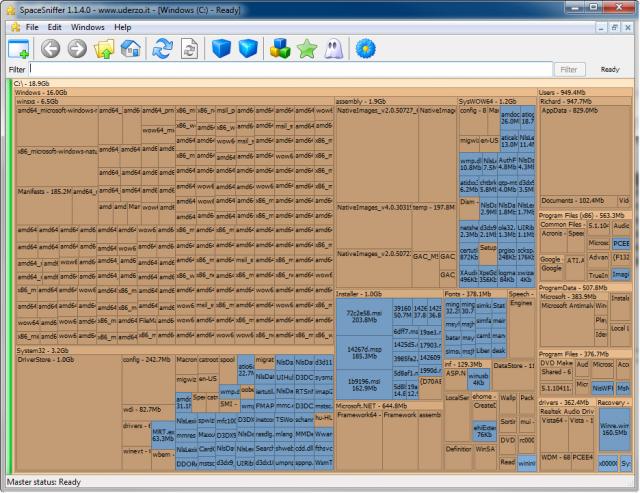640x493 pixels.
Task: Click the app icon in title bar
Action: (11, 10)
